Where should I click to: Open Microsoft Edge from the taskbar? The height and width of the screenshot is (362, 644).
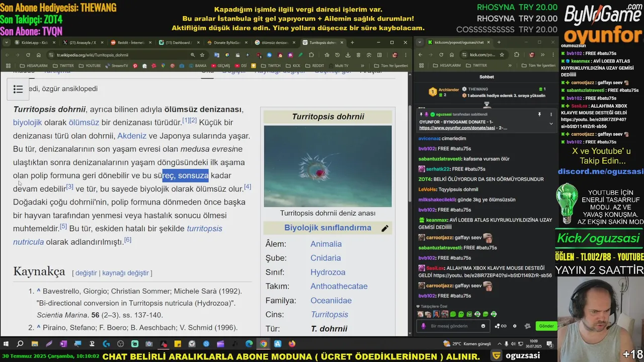250,344
